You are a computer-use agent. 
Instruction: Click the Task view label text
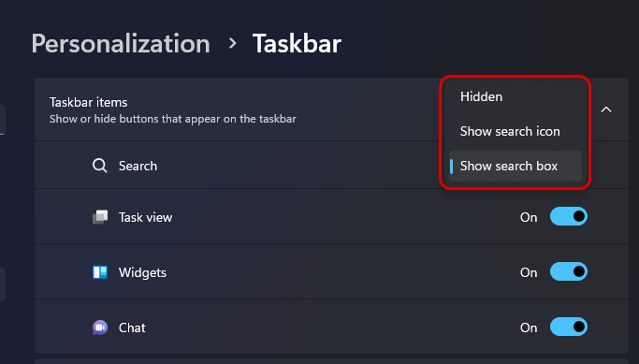pyautogui.click(x=146, y=217)
